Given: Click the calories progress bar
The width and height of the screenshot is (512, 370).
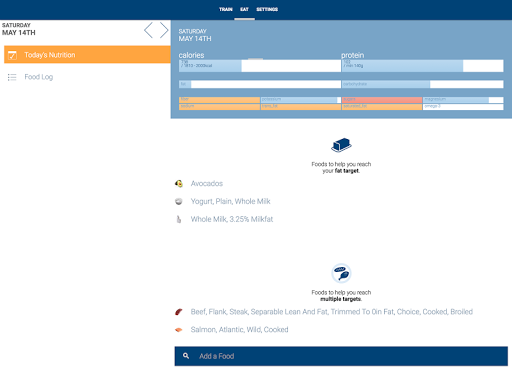Looking at the screenshot, I should 260,66.
